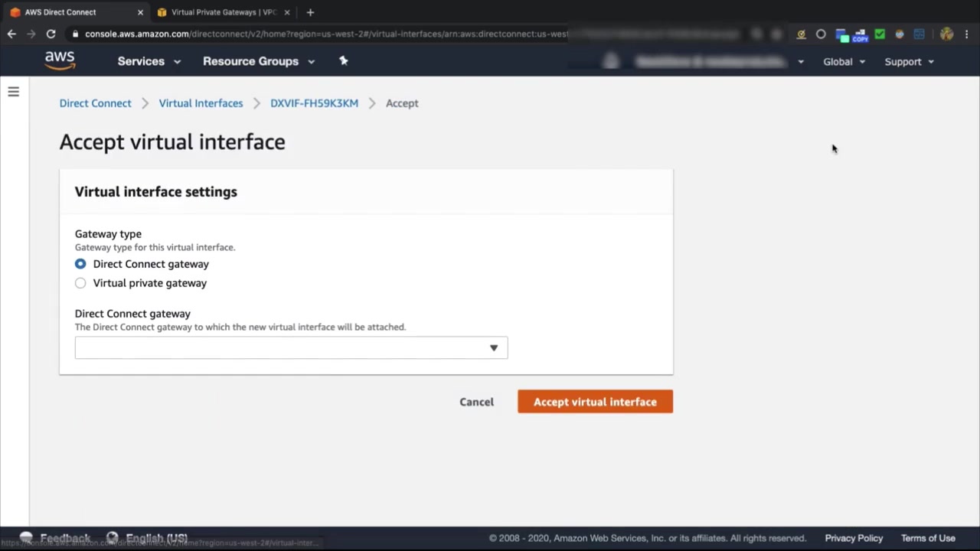Open the Support dropdown menu
980x551 pixels.
pos(910,61)
